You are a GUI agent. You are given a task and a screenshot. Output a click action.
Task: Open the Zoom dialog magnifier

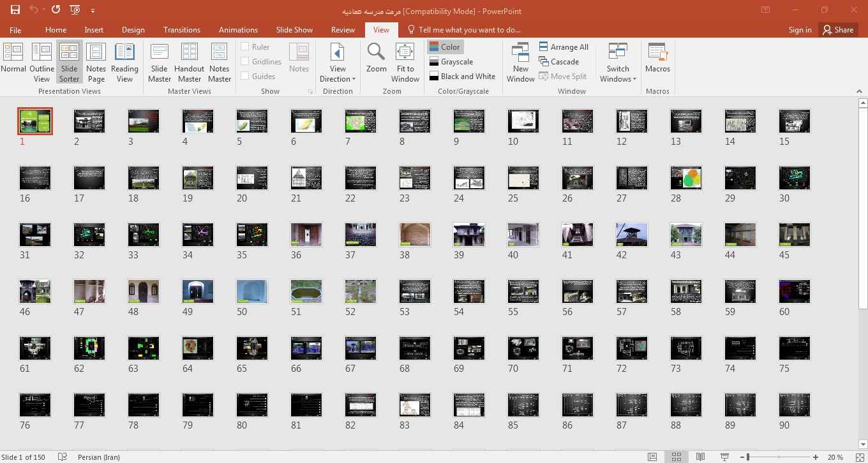point(376,58)
